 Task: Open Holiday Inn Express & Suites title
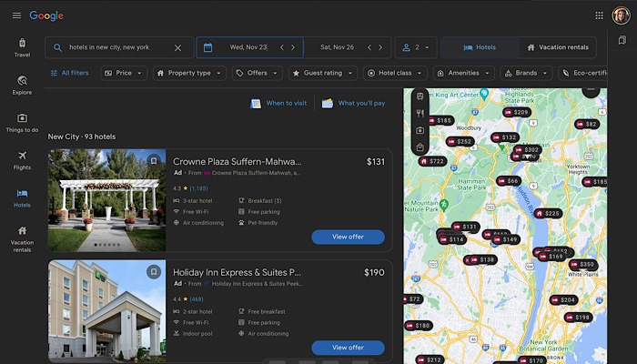click(x=238, y=273)
